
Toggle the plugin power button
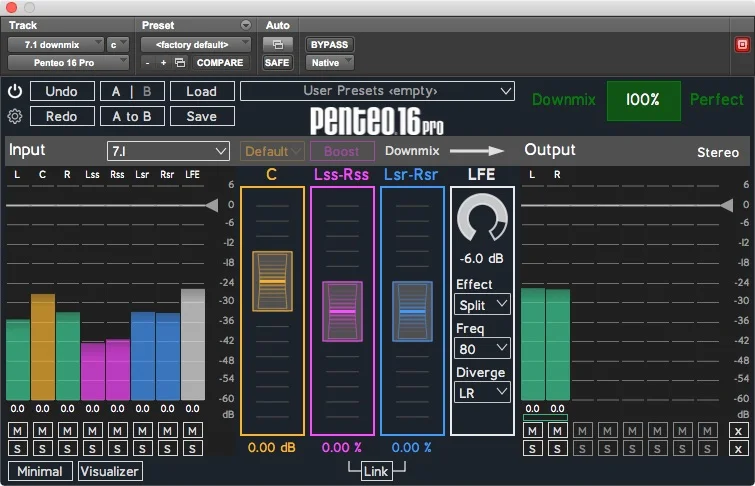(x=15, y=91)
